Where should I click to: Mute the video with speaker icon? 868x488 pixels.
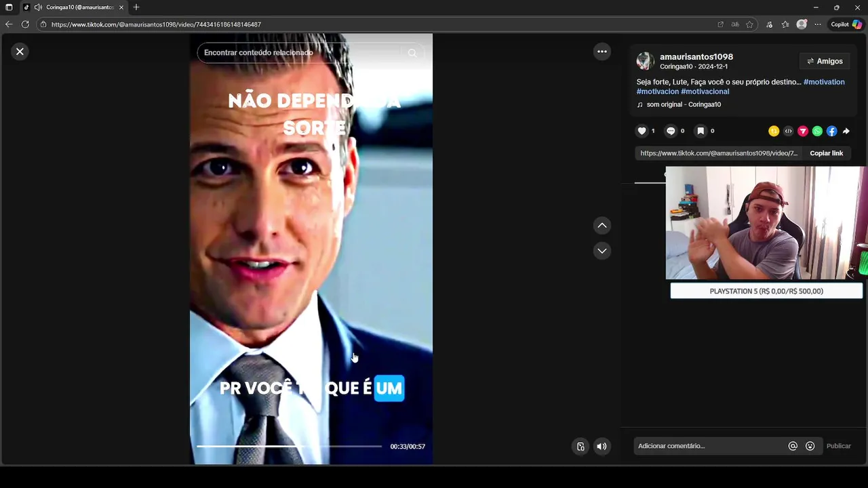(601, 446)
